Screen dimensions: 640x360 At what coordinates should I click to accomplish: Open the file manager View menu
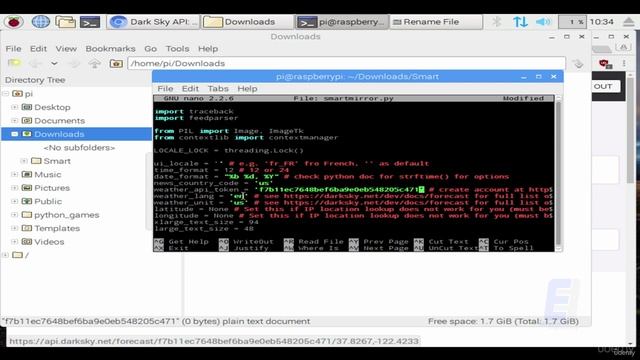[66, 49]
